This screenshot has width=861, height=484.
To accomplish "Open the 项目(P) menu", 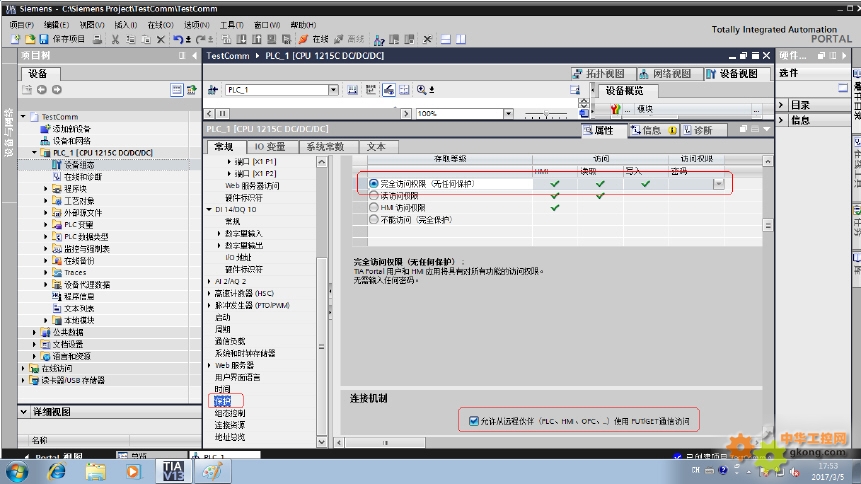I will 21,25.
